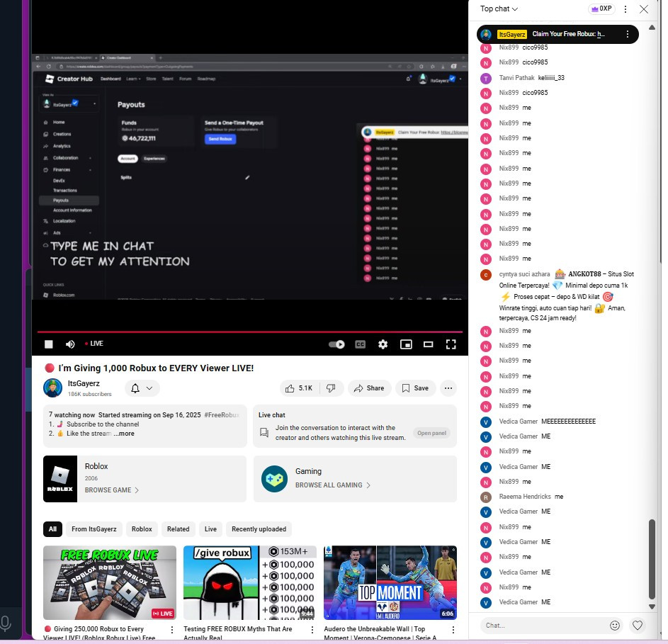Open notification bell dropdown for ItsGayerz
Screen dimensions: 668x644
[142, 388]
